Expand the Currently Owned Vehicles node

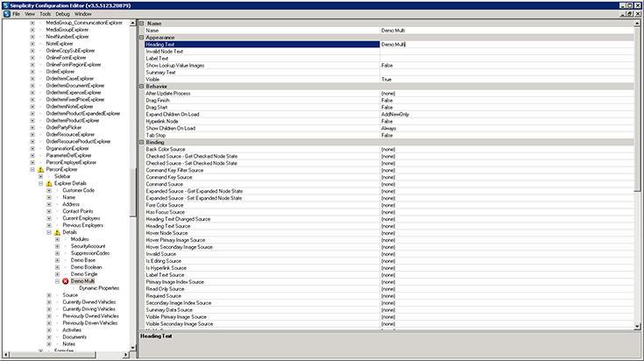[49, 302]
